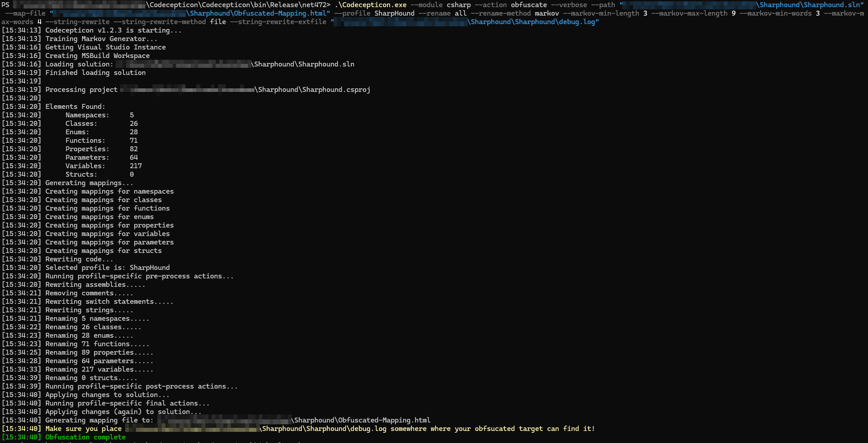Click the green 'Obfuscation complete' message
Viewport: 868px width, 443px height.
[85, 437]
